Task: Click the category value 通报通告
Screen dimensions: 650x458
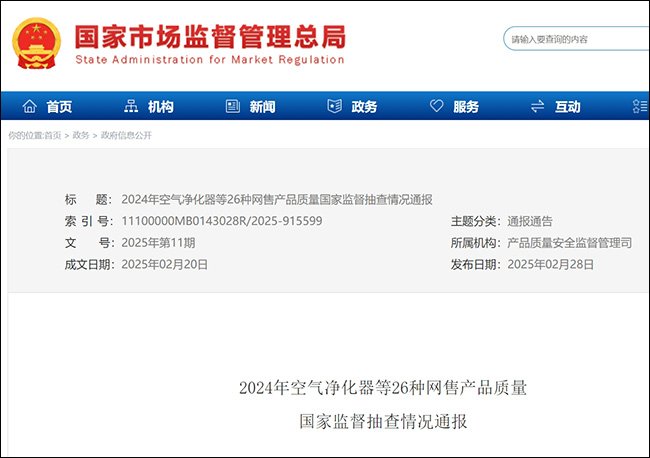Action: (530, 221)
